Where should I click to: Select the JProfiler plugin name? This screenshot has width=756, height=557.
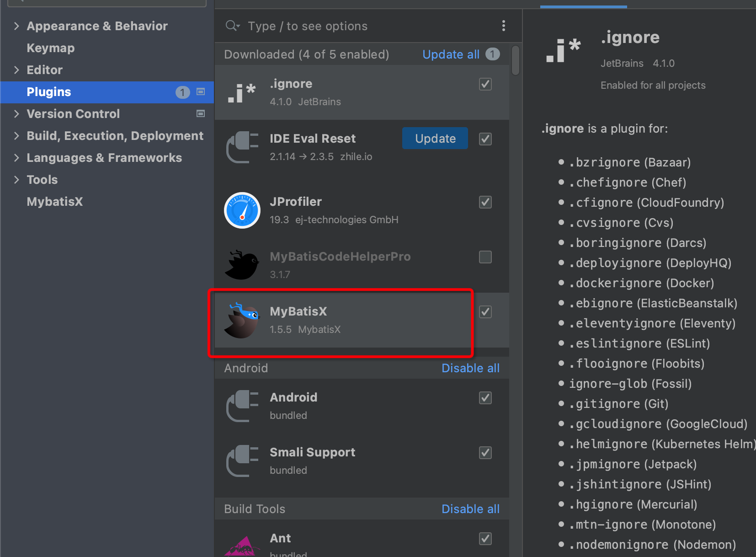296,202
